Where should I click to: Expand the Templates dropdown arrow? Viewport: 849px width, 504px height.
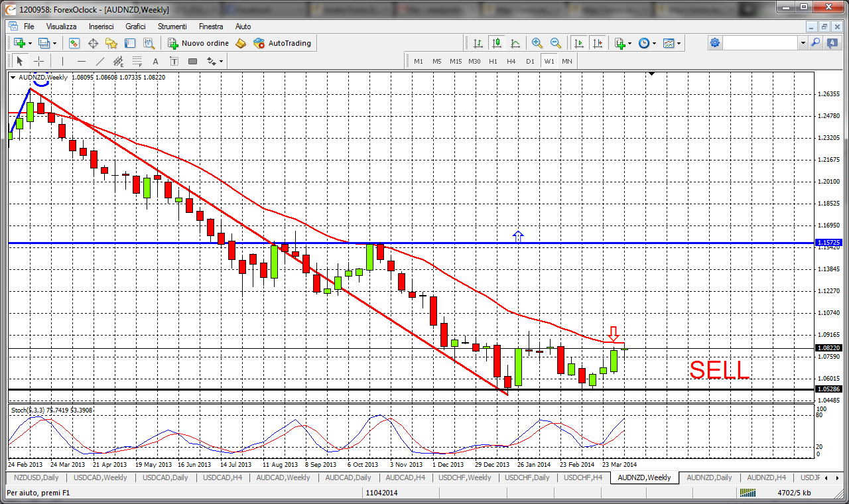coord(679,43)
